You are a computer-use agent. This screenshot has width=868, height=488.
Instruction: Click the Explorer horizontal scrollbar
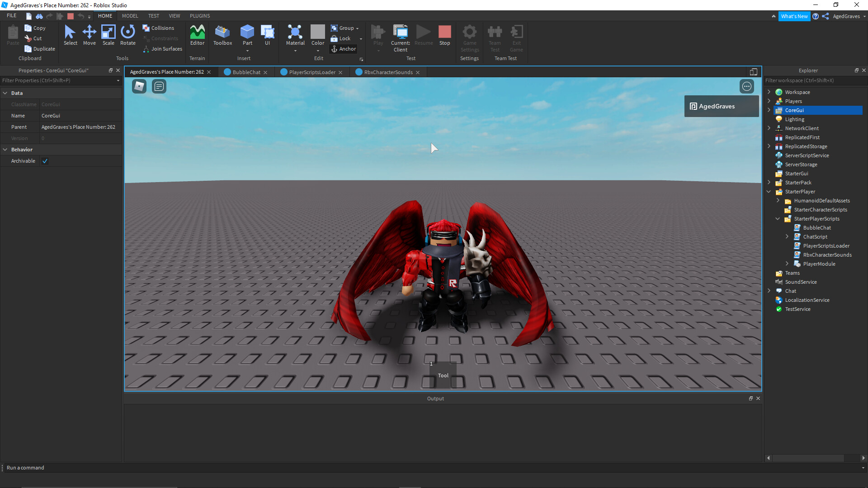pos(808,458)
